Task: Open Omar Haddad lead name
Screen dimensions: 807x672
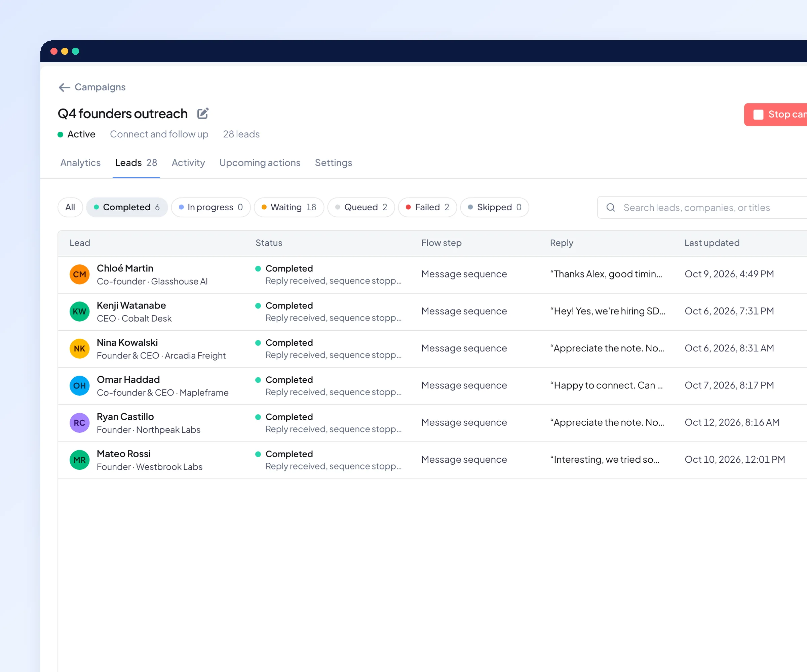Action: pos(128,380)
